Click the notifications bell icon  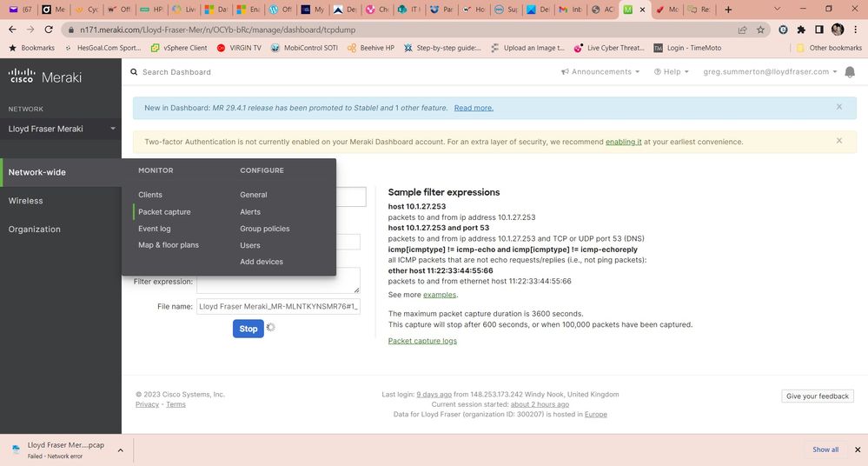point(850,72)
